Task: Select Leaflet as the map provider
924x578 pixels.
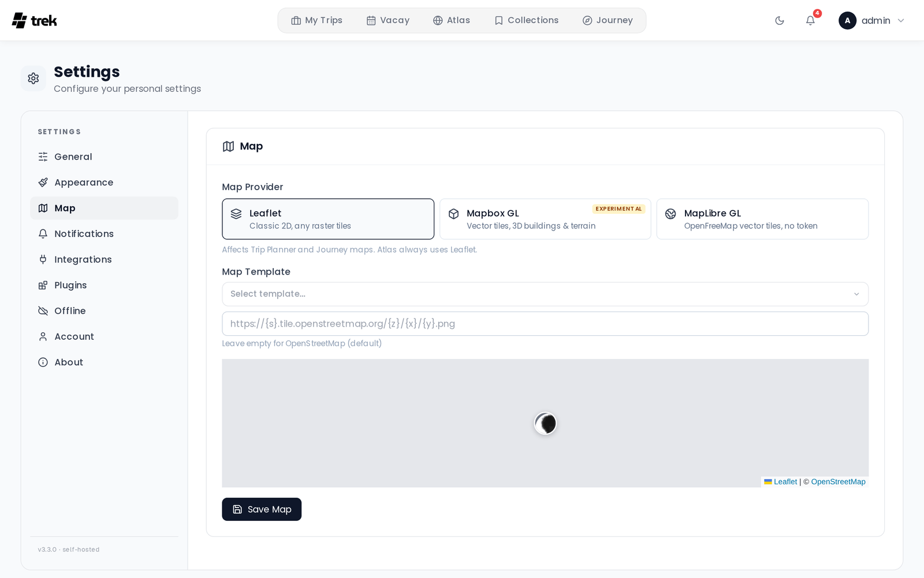Action: point(328,219)
